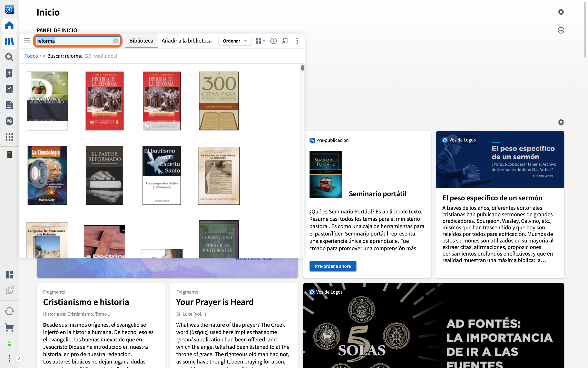Click the Historia del Cristianismo, Tomo 1 source
588x368 pixels.
pos(77,314)
